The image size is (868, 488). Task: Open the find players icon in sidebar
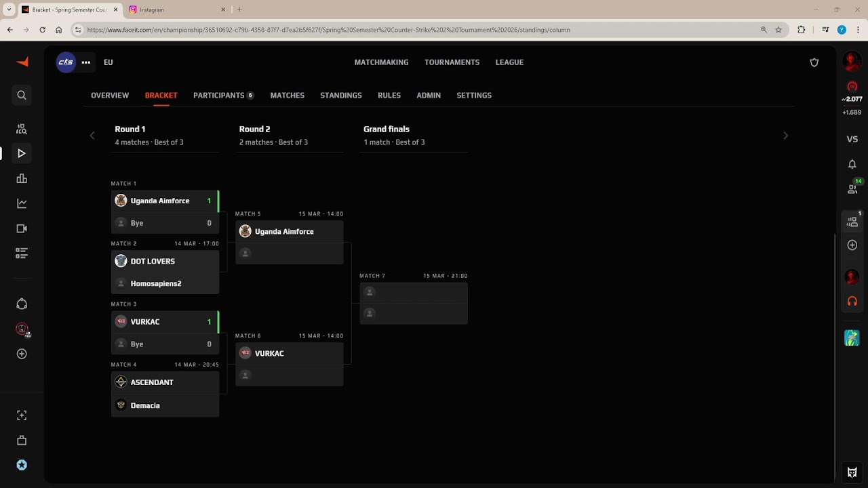point(22,129)
